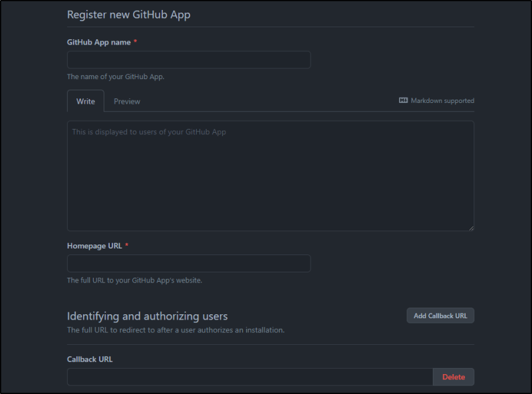Delete the callback URL entry
532x394 pixels.
pyautogui.click(x=454, y=377)
